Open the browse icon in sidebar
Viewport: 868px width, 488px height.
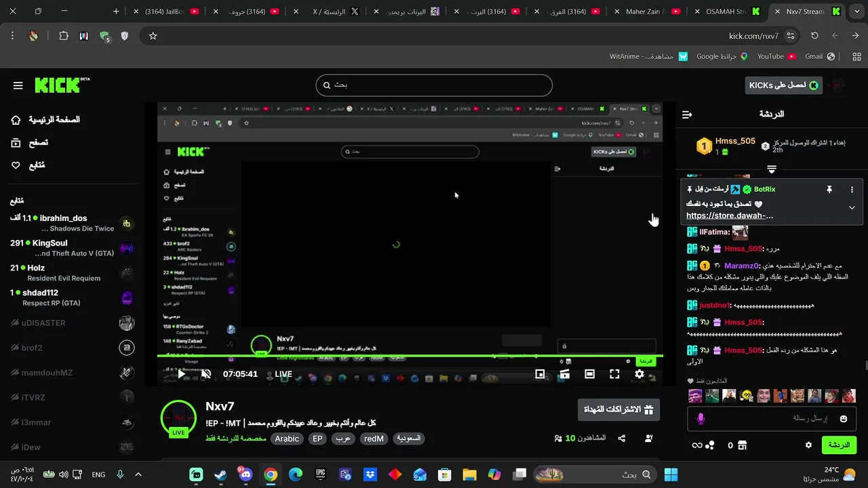tap(16, 142)
